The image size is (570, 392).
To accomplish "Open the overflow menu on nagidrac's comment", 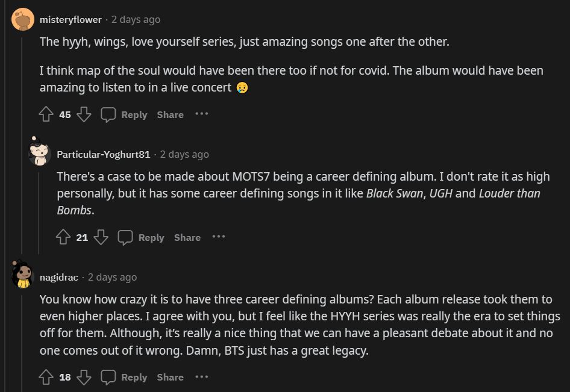I will [x=202, y=377].
